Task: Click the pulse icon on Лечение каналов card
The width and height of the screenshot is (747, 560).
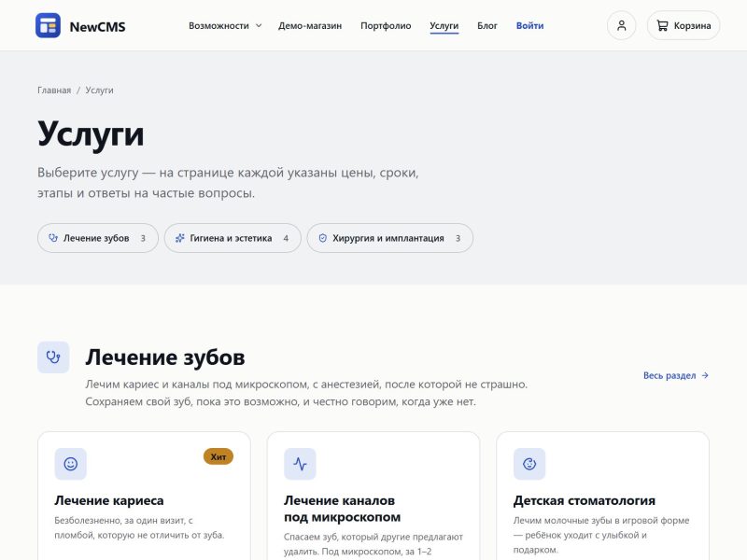Action: [300, 464]
